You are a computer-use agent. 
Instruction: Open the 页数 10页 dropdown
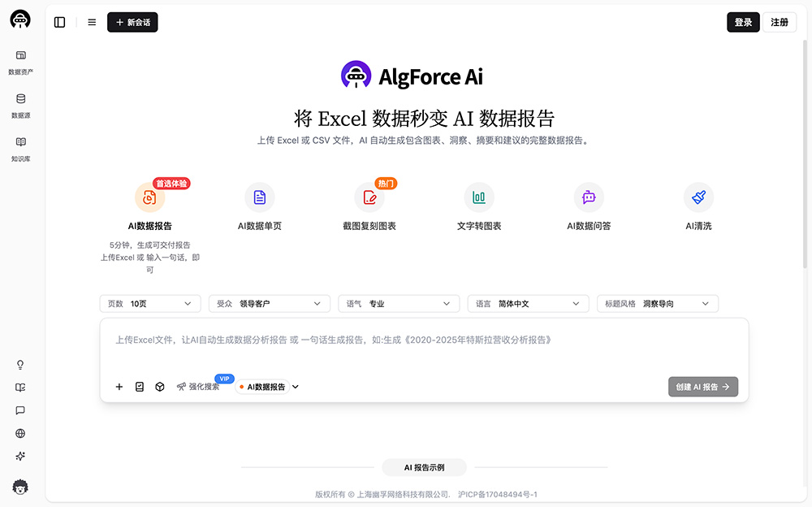150,304
